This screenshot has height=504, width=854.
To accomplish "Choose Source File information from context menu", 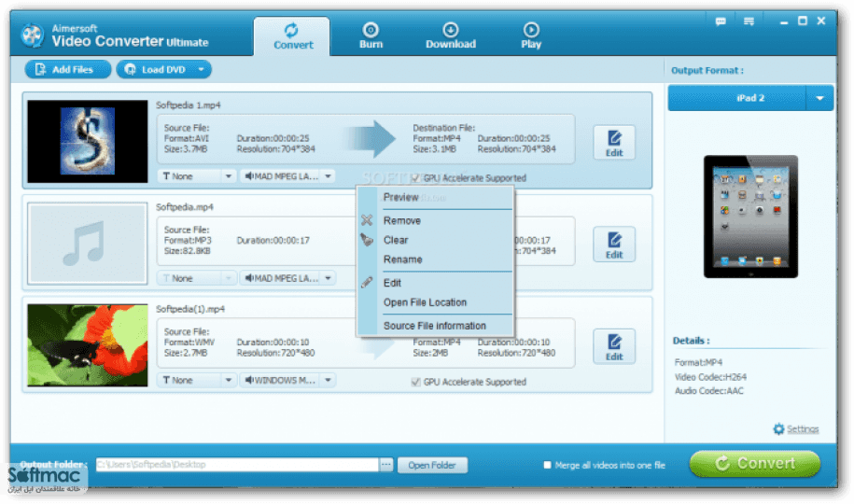I will (x=435, y=326).
